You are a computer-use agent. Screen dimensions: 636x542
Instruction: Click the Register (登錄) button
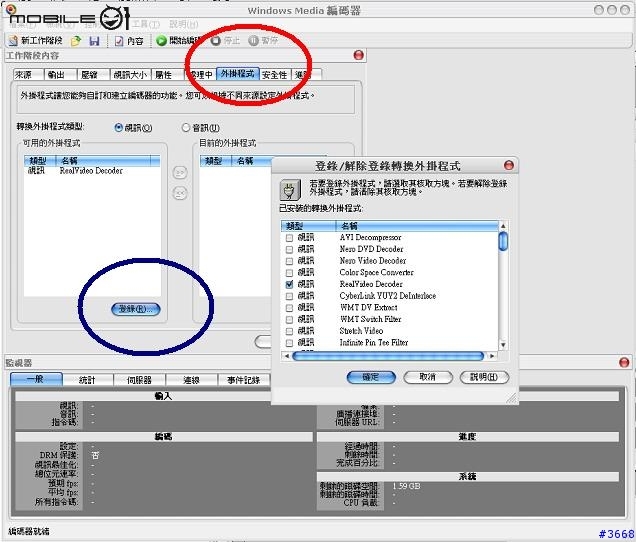136,309
